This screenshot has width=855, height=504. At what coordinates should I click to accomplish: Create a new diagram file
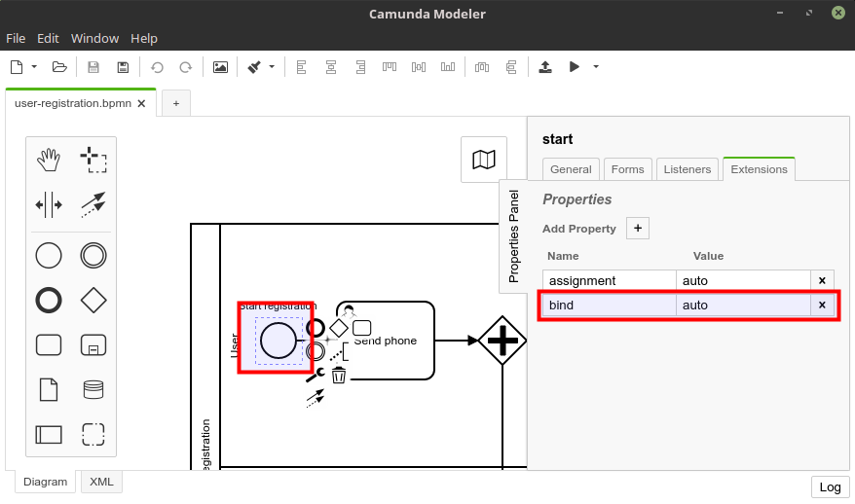[17, 67]
